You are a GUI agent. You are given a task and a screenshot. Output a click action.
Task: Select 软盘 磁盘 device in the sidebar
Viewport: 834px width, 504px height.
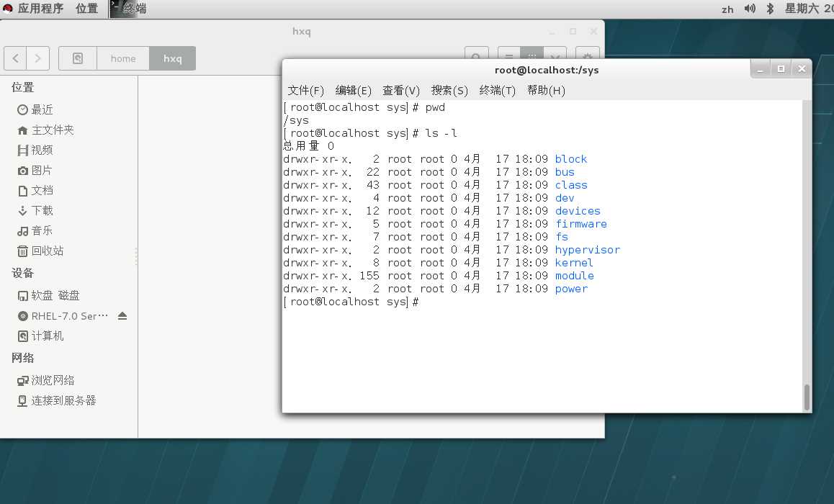click(x=55, y=296)
